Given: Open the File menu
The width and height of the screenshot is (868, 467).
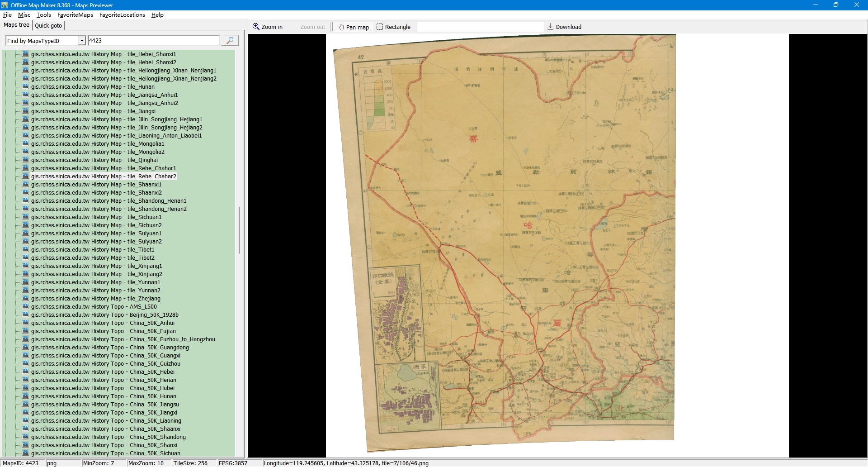Looking at the screenshot, I should tap(7, 15).
